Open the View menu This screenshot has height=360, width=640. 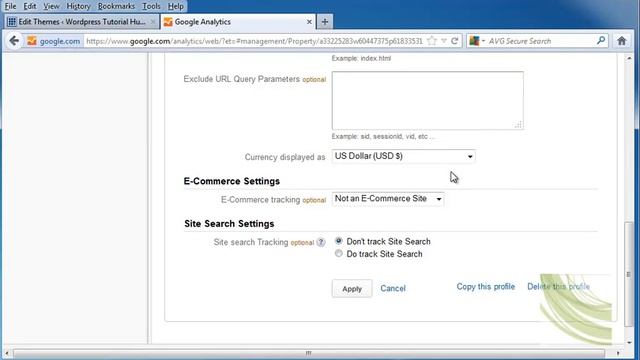[x=51, y=6]
